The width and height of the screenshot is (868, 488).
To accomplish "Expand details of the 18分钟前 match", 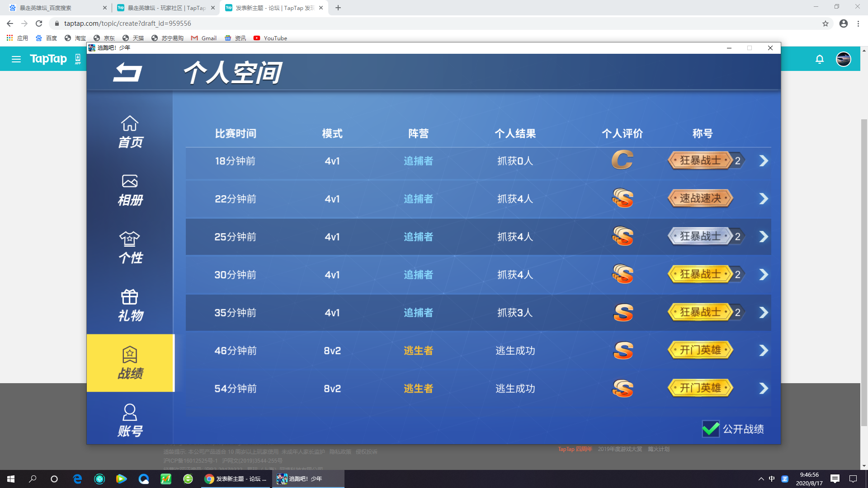I will pos(764,161).
